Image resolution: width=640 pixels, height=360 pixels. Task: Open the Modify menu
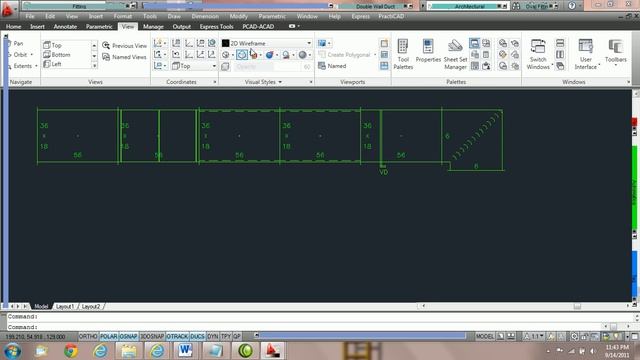coord(238,16)
